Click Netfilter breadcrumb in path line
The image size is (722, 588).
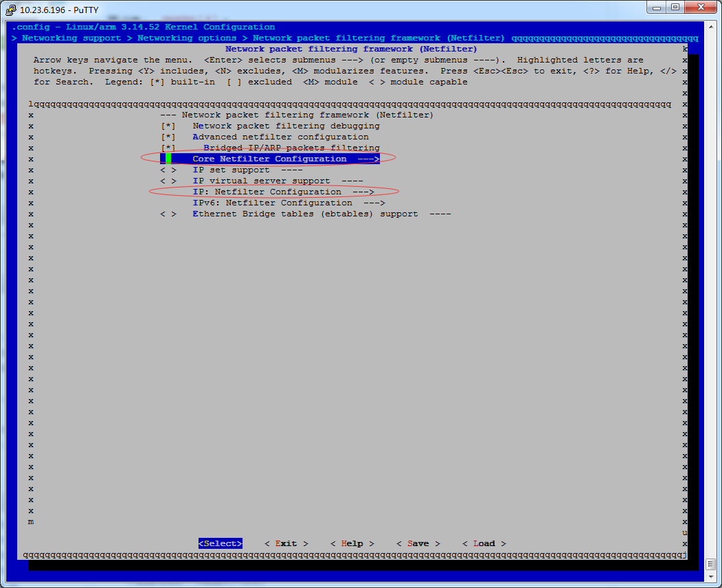point(379,38)
